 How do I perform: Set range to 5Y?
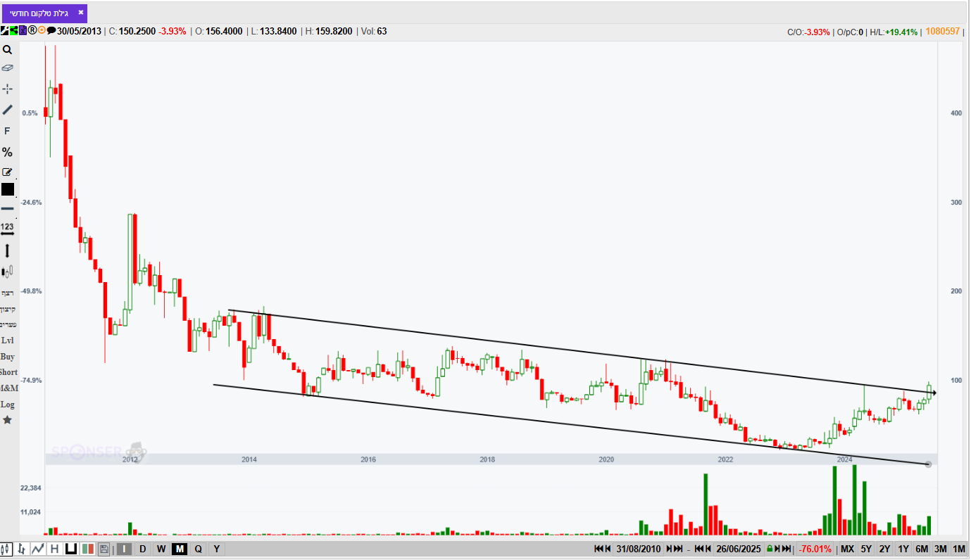(866, 549)
